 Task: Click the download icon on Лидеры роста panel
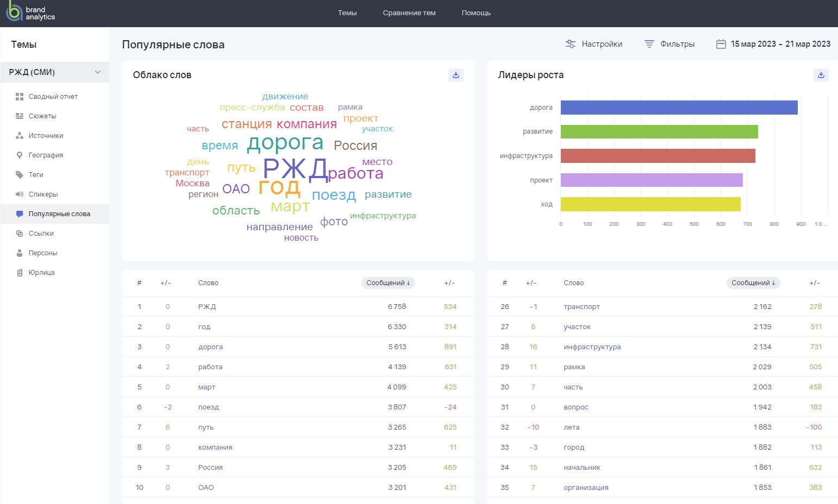(821, 75)
